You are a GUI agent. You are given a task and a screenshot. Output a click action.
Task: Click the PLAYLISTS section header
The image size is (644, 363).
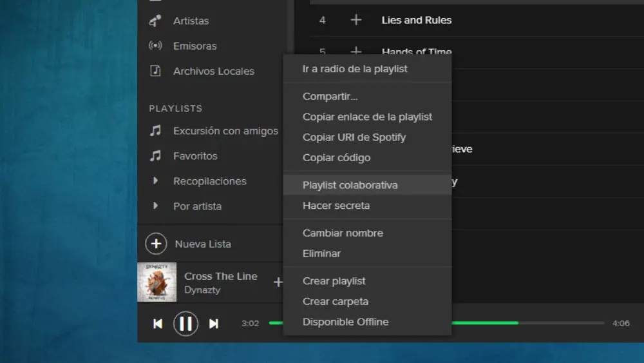point(175,108)
